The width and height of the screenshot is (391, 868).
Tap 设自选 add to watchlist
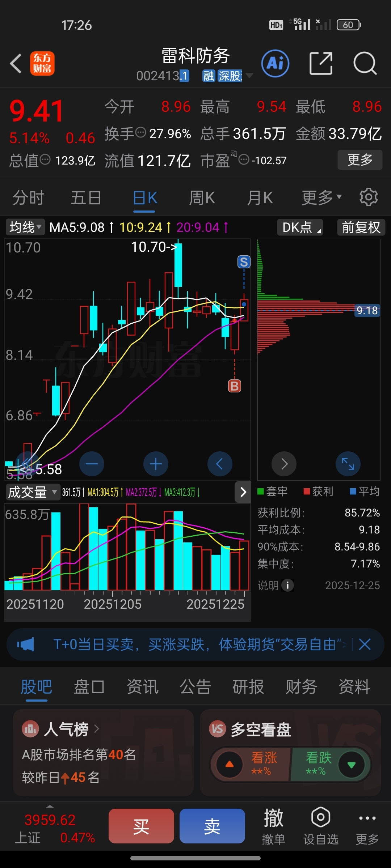321,826
